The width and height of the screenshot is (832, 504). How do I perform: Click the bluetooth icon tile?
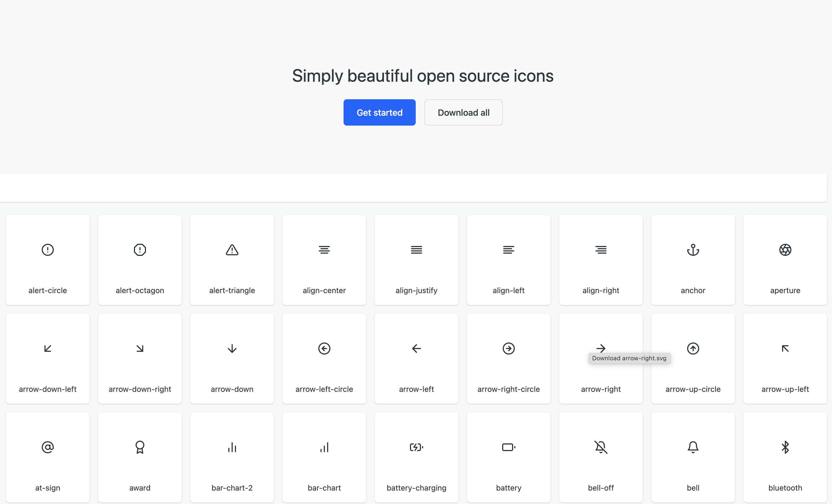785,457
